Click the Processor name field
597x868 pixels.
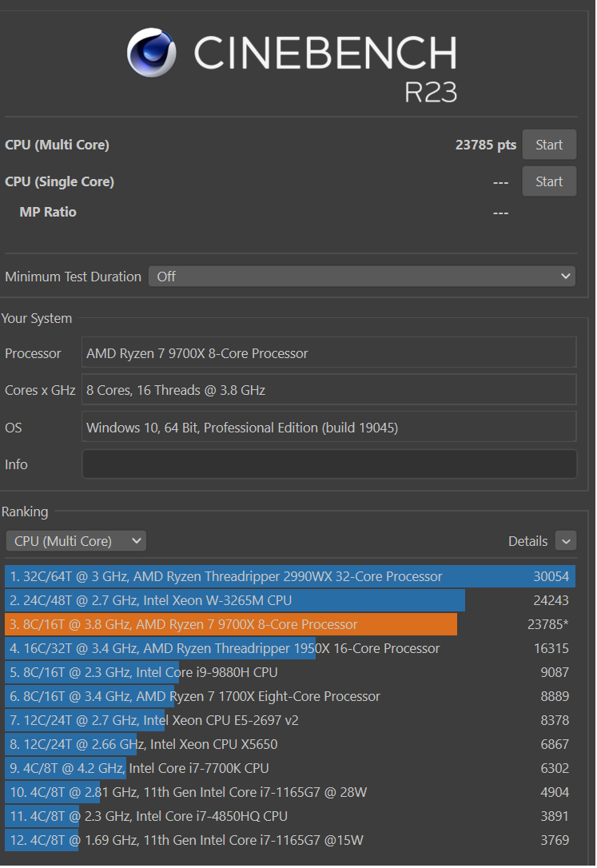328,353
